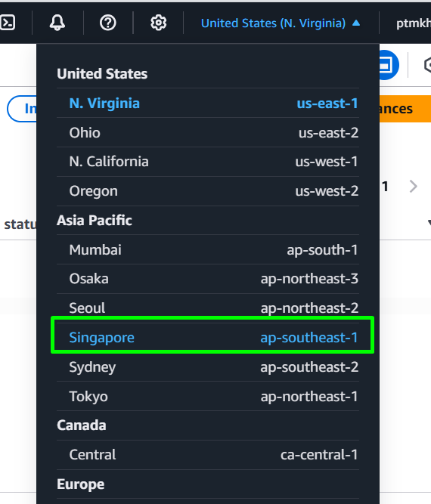Switch to Ohio us-east-2 region
Viewport: 431px width, 504px height.
coord(208,133)
